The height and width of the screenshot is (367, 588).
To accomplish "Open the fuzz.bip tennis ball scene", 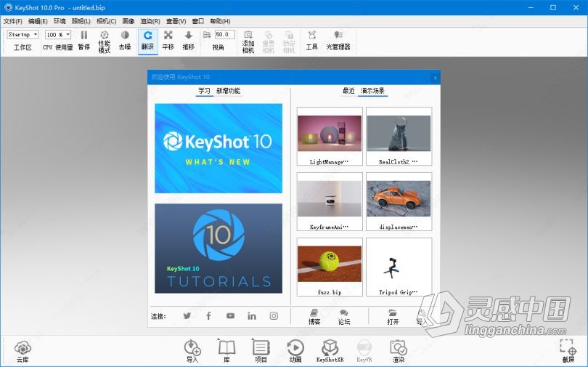I will tap(330, 267).
